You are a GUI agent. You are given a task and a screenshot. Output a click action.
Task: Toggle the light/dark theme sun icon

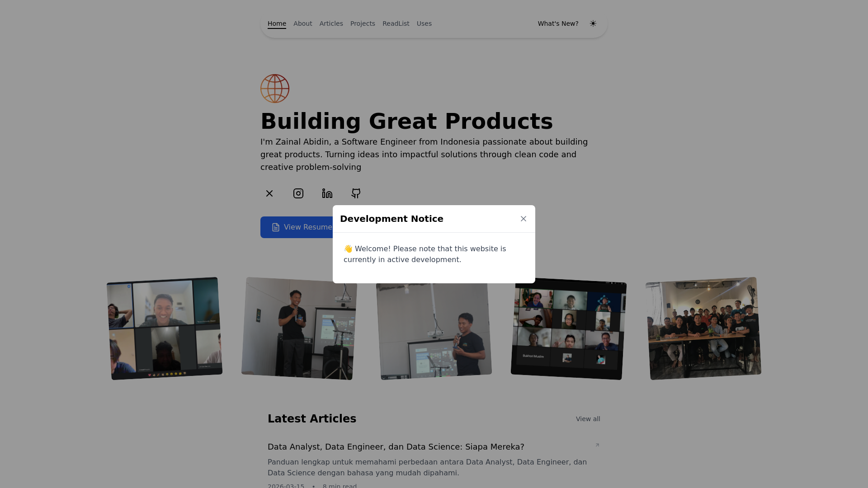pos(593,23)
